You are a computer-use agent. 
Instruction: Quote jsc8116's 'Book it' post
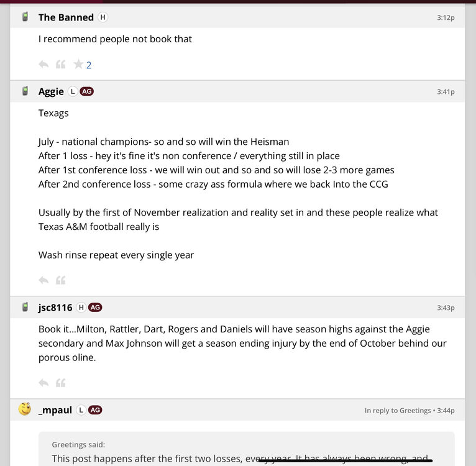[x=60, y=383]
